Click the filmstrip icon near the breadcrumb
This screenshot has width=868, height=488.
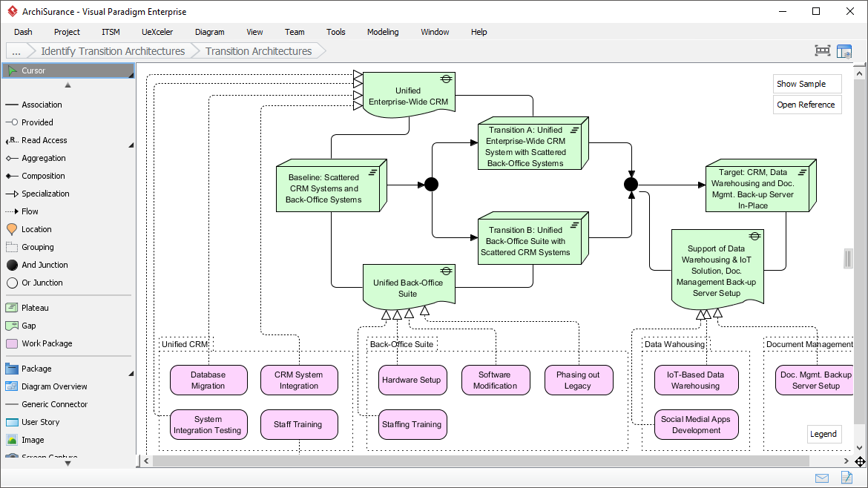822,50
